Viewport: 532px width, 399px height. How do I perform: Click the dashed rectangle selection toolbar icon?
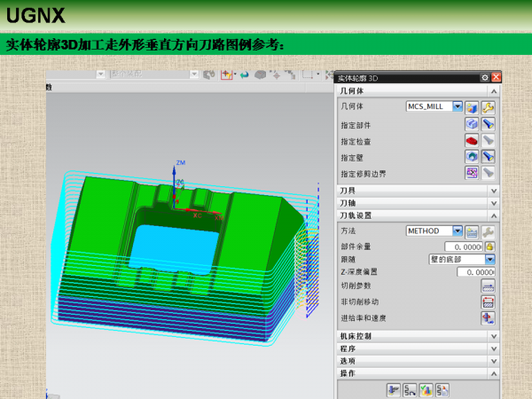(x=308, y=74)
